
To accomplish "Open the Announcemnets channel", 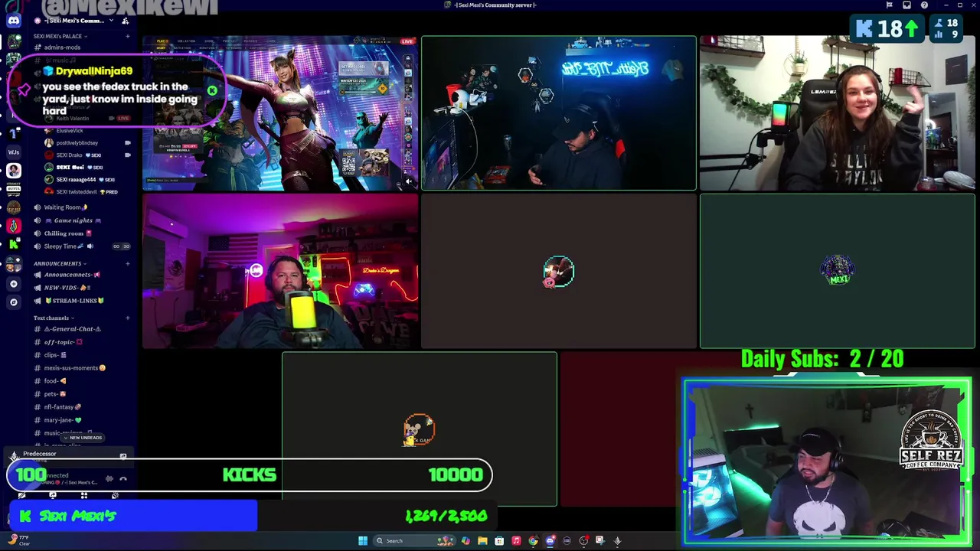I will (81, 275).
